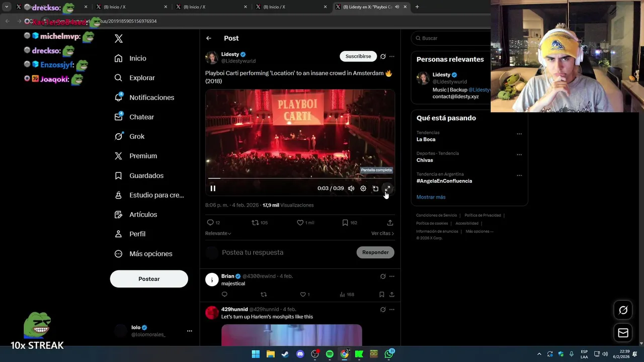Screen dimensions: 644x362
Task: Play video thumbnail in 429hunnid's reply
Action: (292, 335)
